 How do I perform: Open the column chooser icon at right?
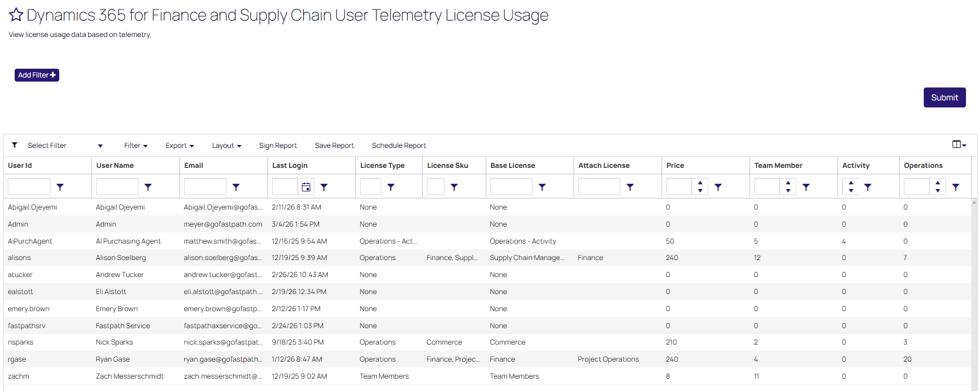pyautogui.click(x=959, y=145)
